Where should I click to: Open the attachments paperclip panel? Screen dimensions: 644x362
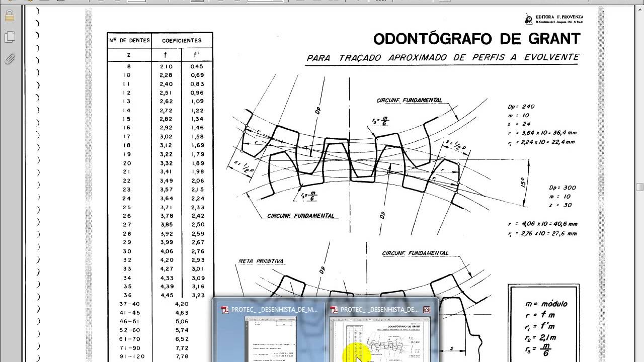10,59
